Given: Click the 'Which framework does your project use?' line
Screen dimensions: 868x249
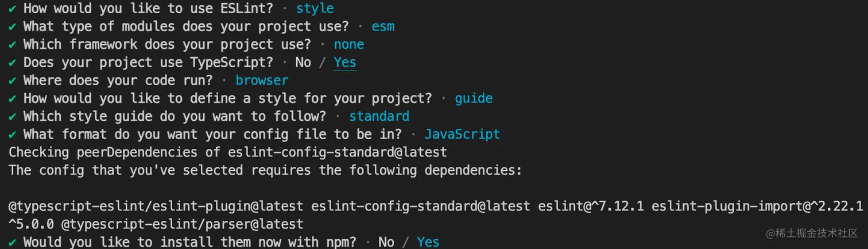Looking at the screenshot, I should coord(167,44).
